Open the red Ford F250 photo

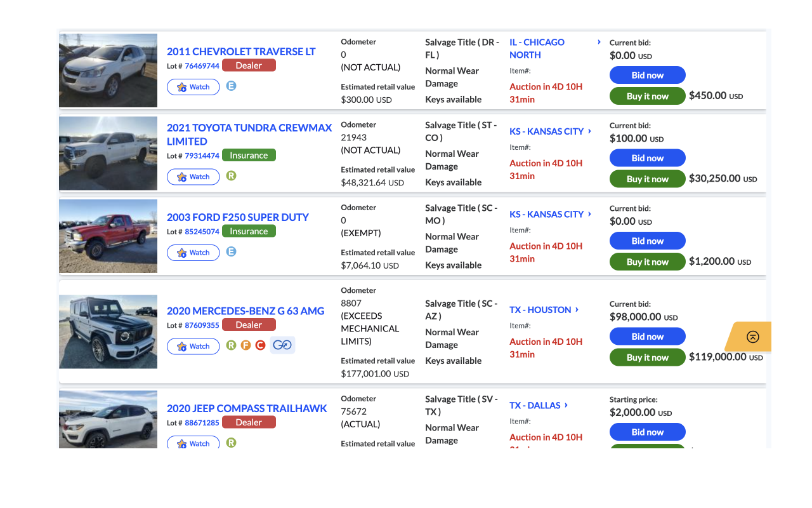tap(108, 236)
